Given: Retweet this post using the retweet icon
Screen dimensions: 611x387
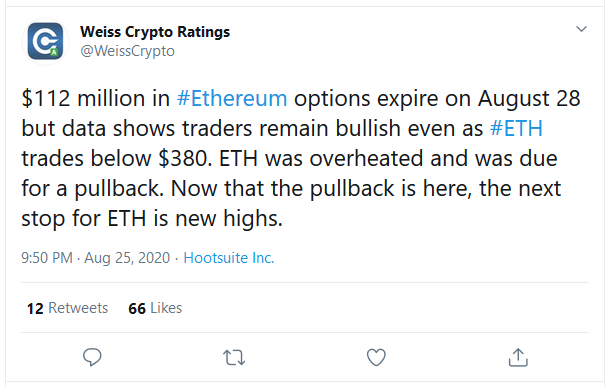Looking at the screenshot, I should 234,357.
